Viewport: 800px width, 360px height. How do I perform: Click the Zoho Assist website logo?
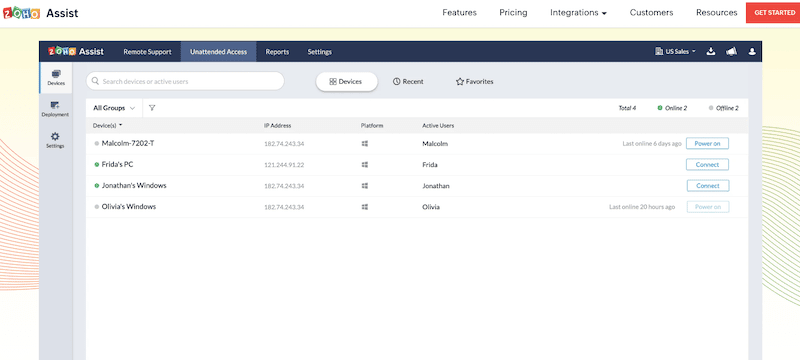tap(41, 13)
